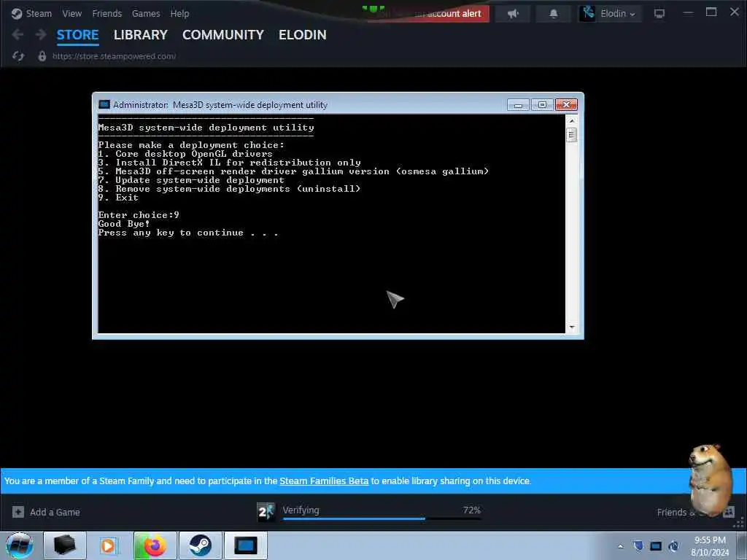Click the Mesa3D console window icon
Screen dimensions: 747x560
[x=104, y=105]
